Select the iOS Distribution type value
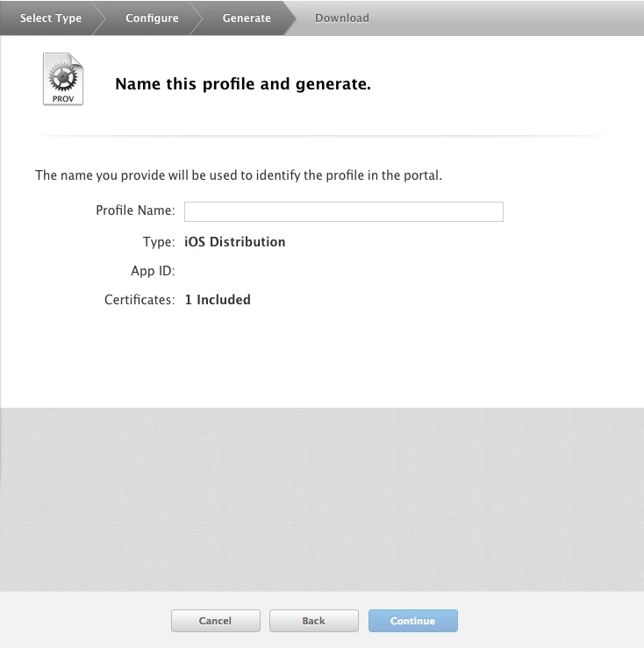Image resolution: width=644 pixels, height=648 pixels. (x=234, y=242)
